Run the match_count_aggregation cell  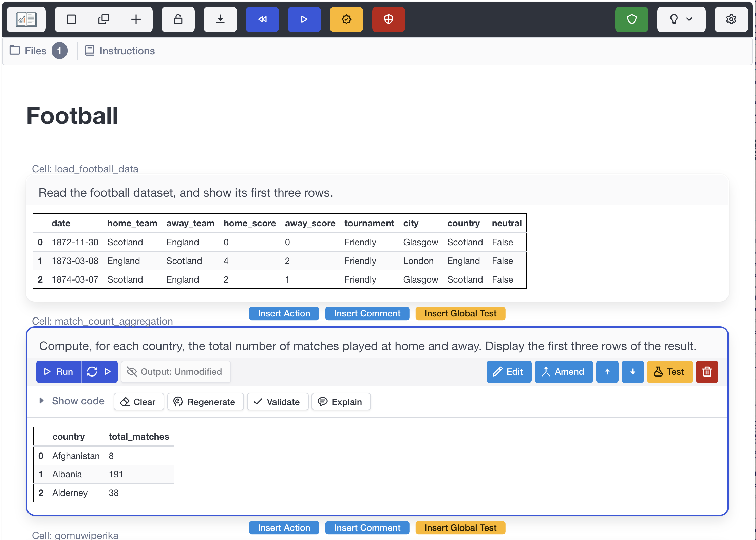pyautogui.click(x=59, y=372)
